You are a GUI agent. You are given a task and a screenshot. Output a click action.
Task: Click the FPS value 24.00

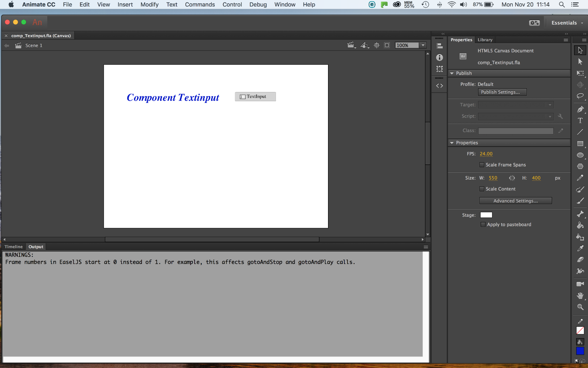(486, 154)
